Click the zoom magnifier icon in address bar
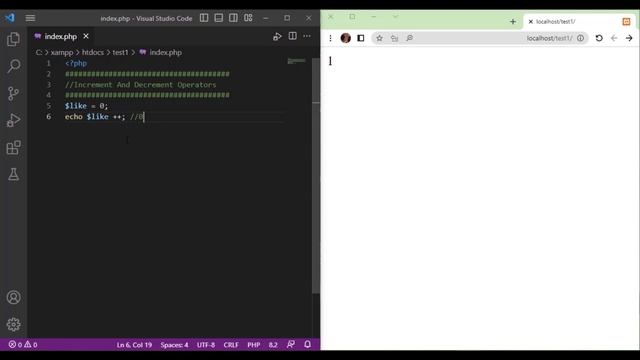 (x=409, y=38)
